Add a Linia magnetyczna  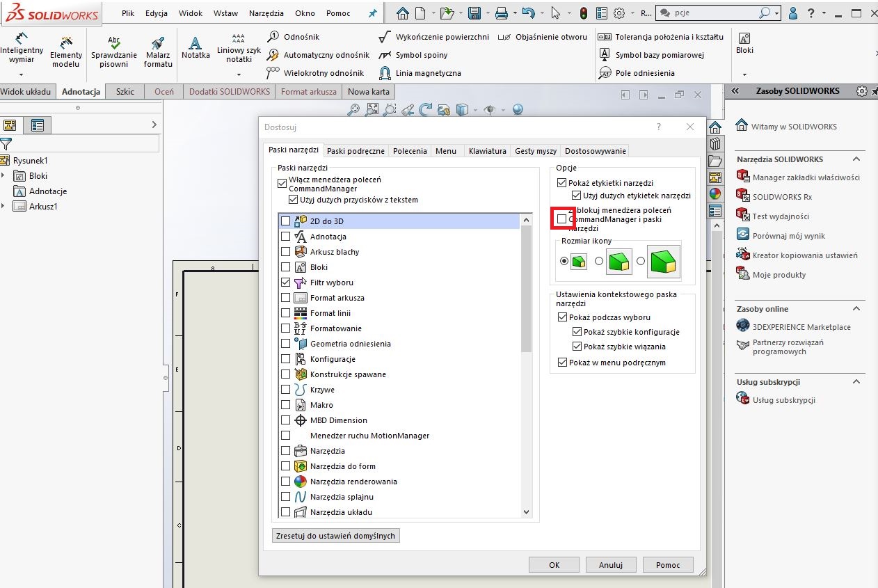pos(420,73)
